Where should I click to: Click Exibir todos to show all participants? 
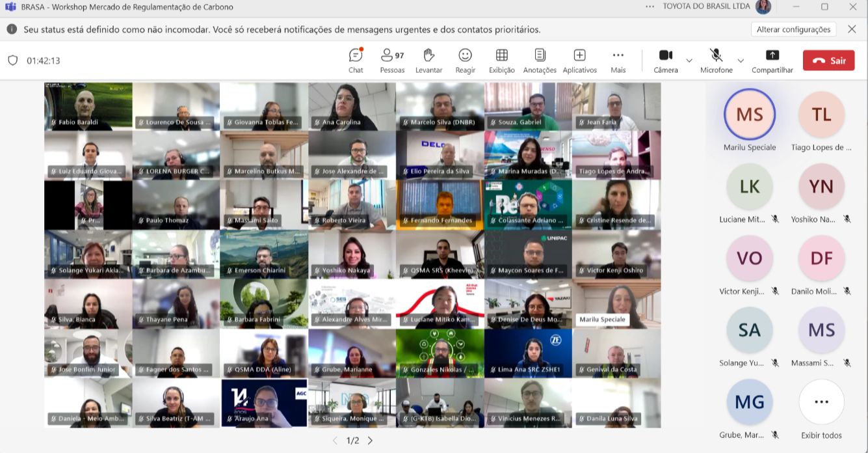821,410
